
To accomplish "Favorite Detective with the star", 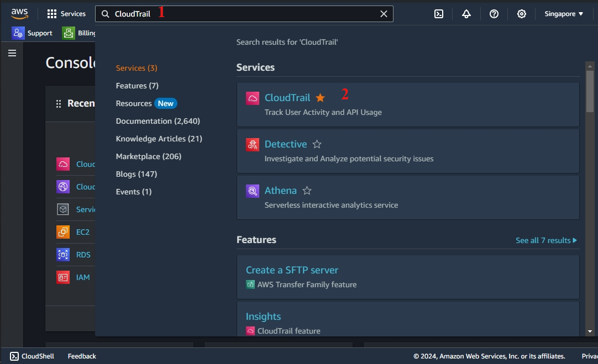I will pyautogui.click(x=317, y=144).
